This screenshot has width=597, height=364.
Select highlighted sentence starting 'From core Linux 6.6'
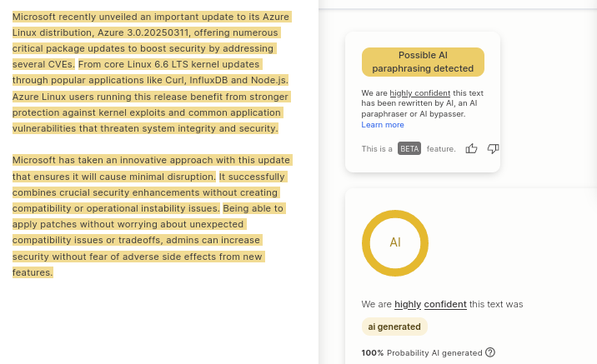pyautogui.click(x=150, y=72)
